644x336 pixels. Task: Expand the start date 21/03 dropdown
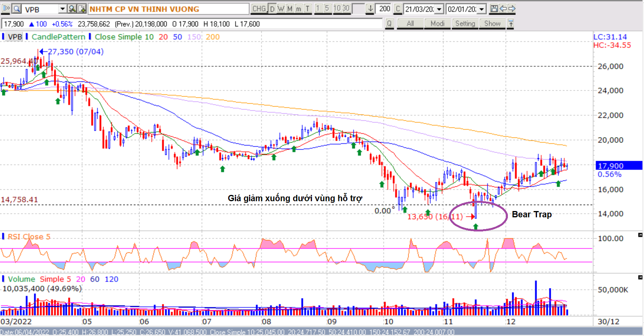click(x=439, y=9)
